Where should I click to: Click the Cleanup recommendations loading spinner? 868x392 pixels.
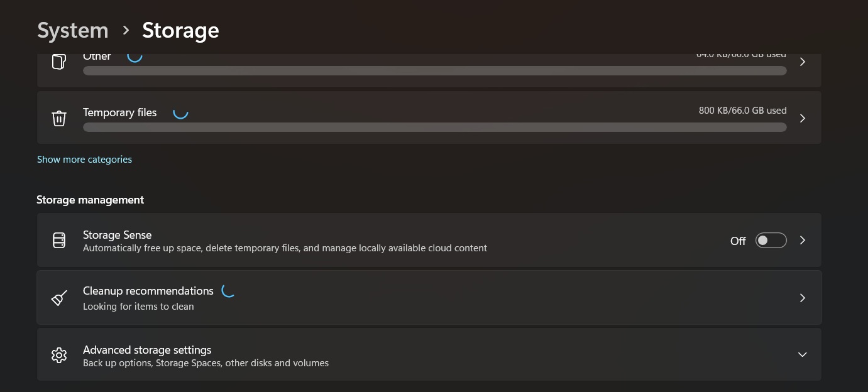tap(228, 291)
